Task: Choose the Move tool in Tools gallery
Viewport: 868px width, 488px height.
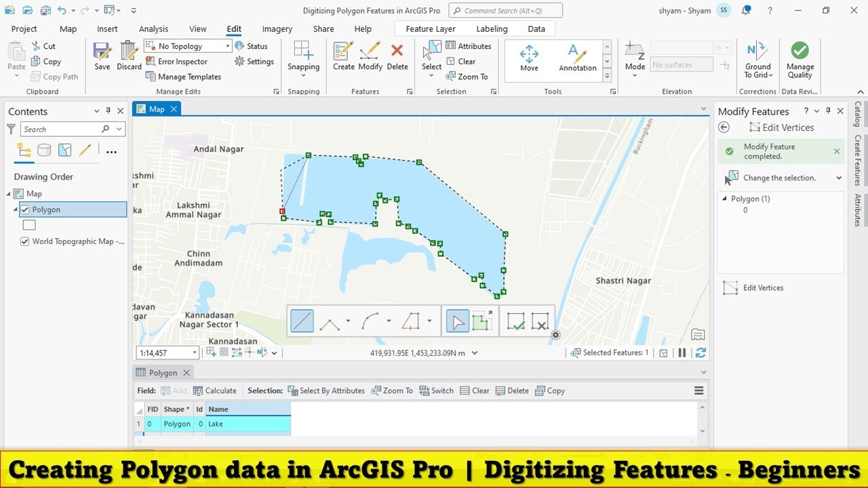Action: [x=529, y=58]
